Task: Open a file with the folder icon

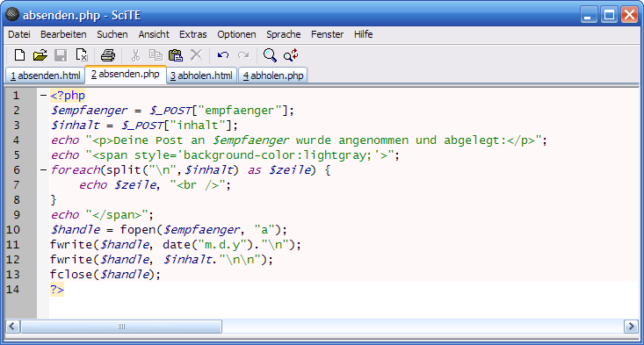Action: point(40,55)
